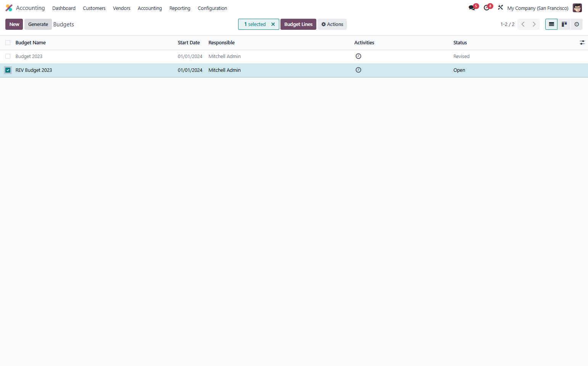Sort by Budget Name column
The height and width of the screenshot is (366, 588).
[31, 43]
